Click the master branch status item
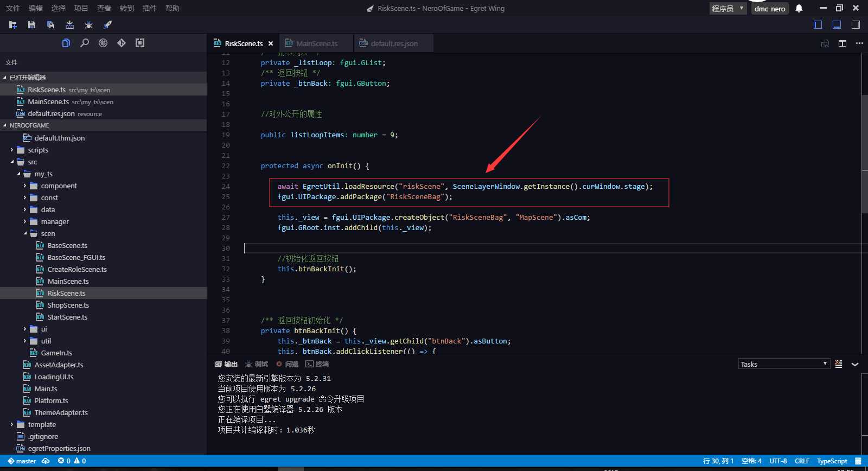This screenshot has width=868, height=471. 22,461
